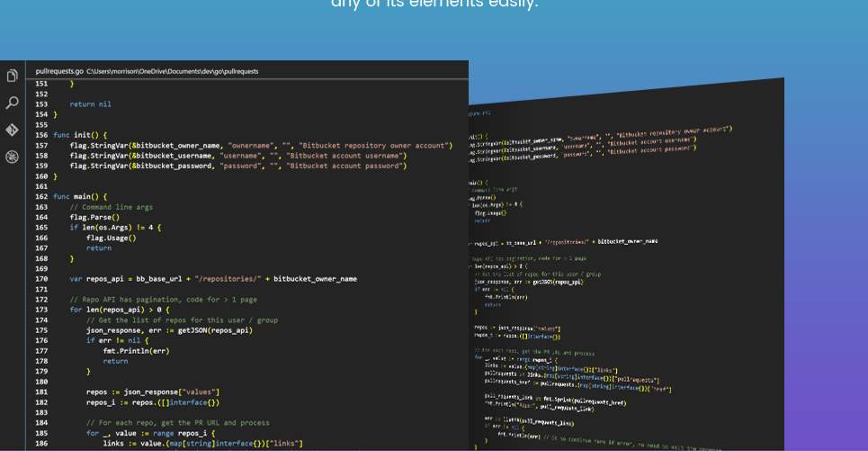Click "flag.Usage()" on line 166
Screen dimensions: 868x451
[112, 239]
